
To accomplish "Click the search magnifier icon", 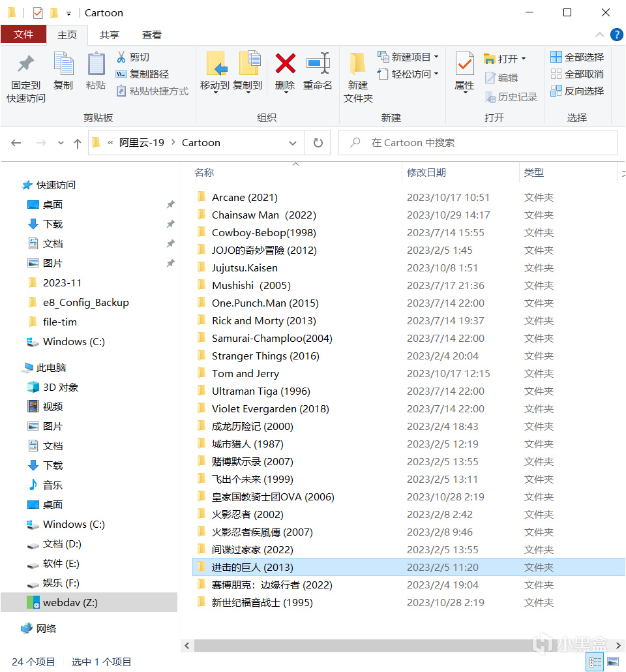I will pos(355,142).
